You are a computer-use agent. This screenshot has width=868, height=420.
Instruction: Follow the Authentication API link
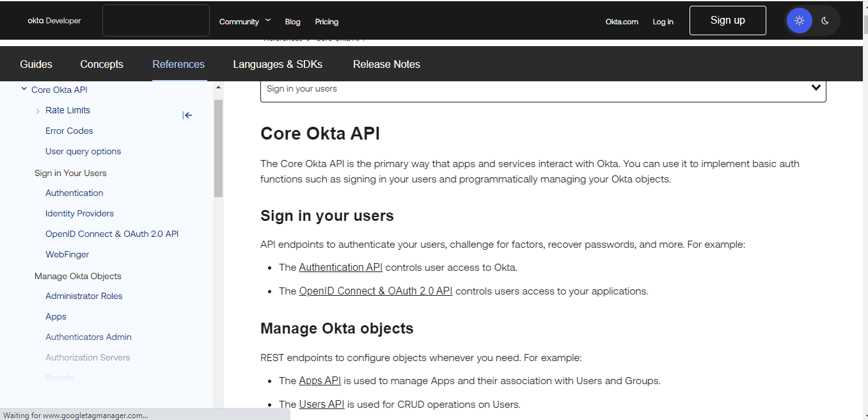pos(340,268)
